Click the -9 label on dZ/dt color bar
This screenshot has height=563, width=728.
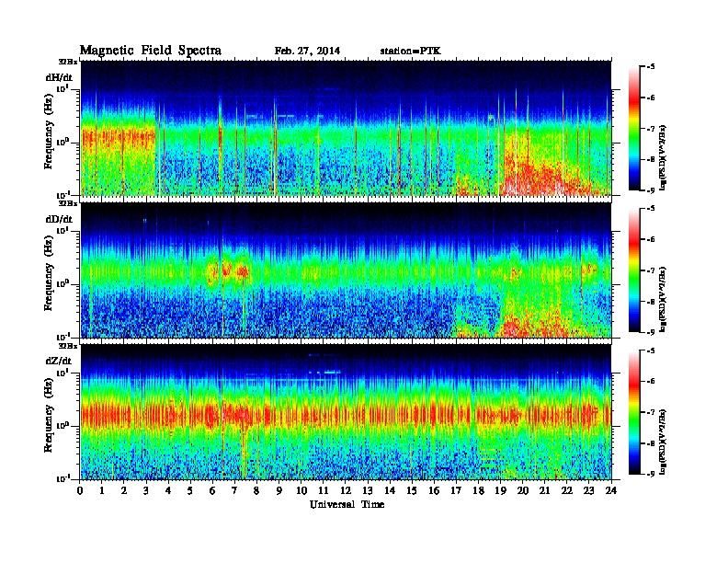[651, 474]
